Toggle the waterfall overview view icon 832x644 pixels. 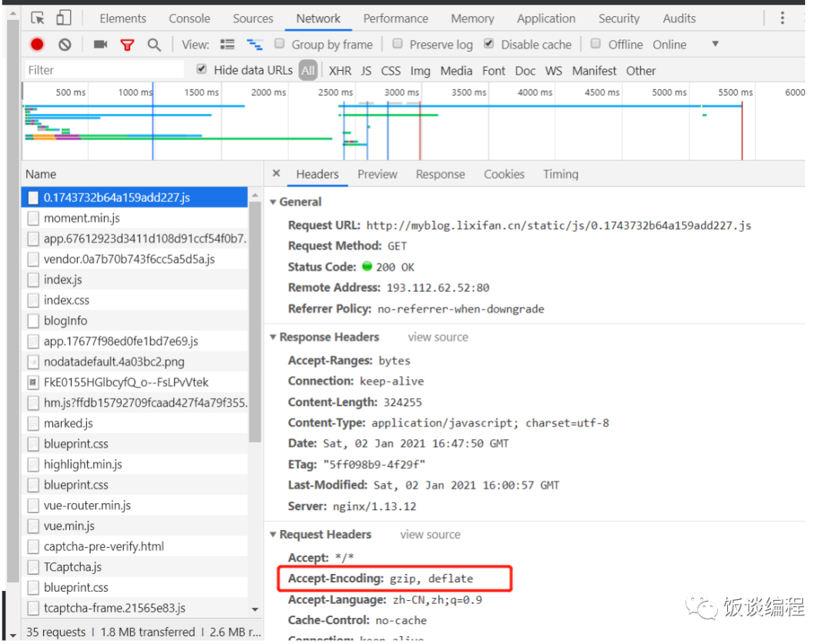(255, 45)
